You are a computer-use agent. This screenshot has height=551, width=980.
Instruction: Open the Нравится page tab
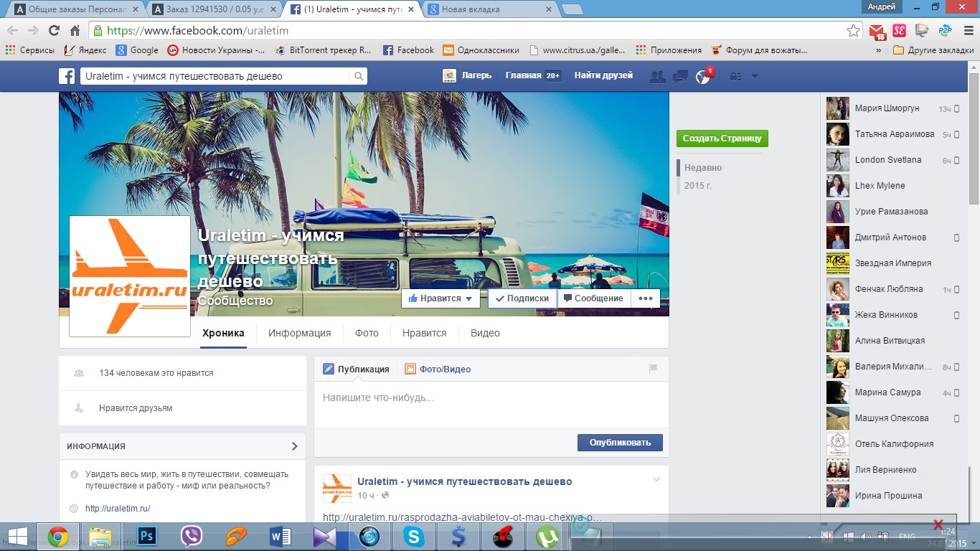pyautogui.click(x=424, y=333)
